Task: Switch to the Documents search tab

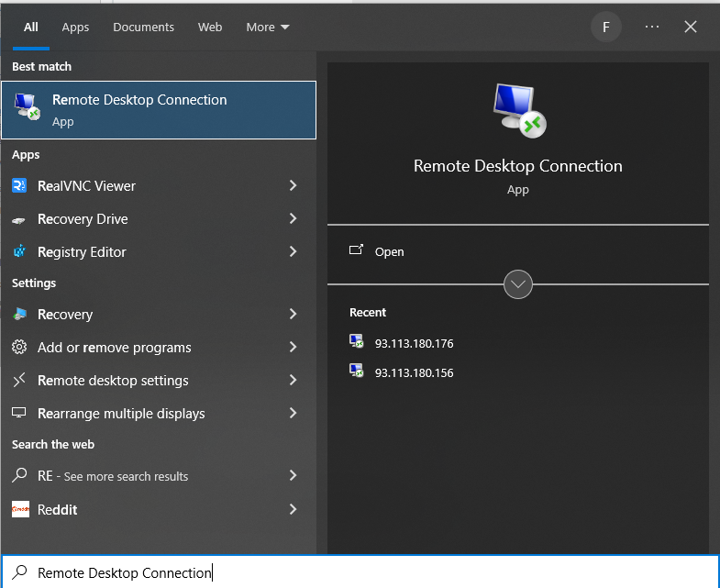Action: click(x=143, y=28)
